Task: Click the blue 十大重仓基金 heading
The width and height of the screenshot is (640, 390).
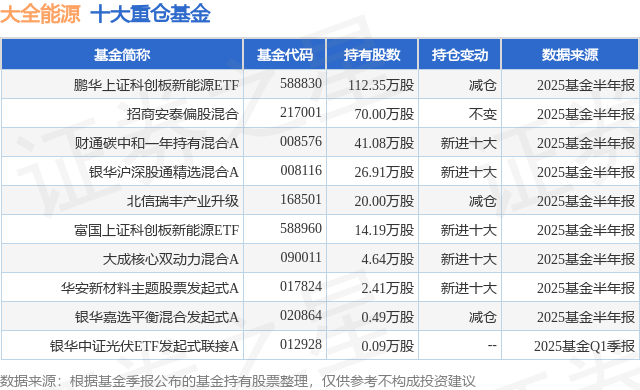Action: pyautogui.click(x=150, y=13)
